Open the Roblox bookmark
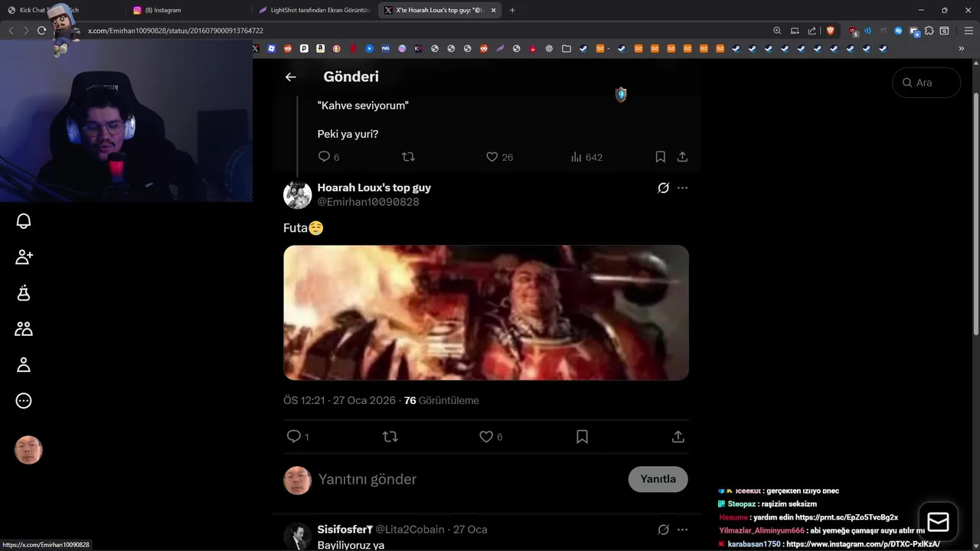Viewport: 980px width, 551px height. coord(271,48)
